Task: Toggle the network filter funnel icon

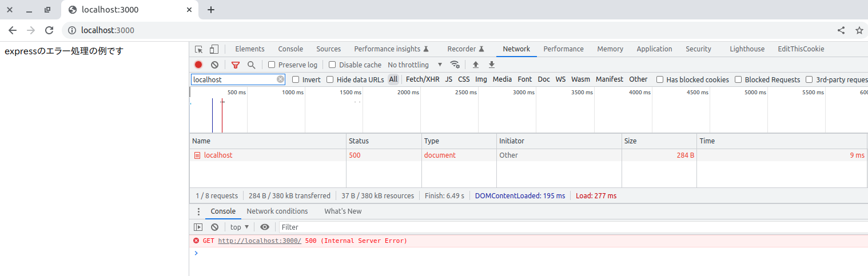Action: 235,65
